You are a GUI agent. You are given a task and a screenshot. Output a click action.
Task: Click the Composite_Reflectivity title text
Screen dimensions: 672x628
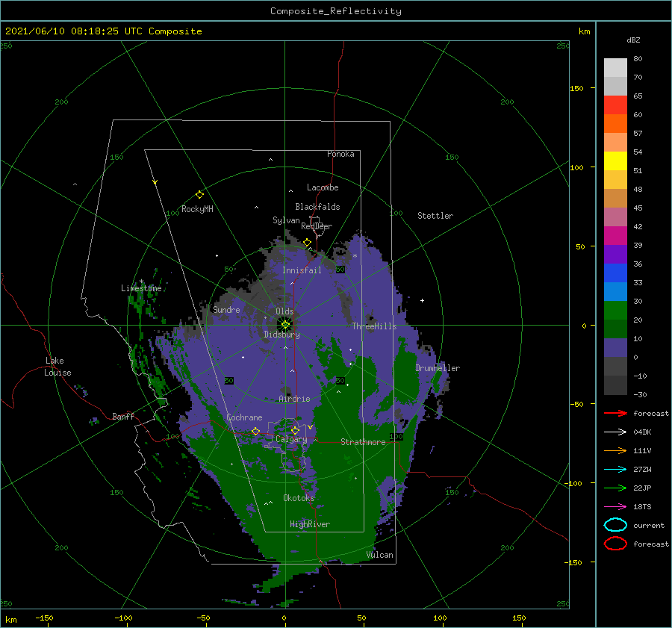pos(336,11)
